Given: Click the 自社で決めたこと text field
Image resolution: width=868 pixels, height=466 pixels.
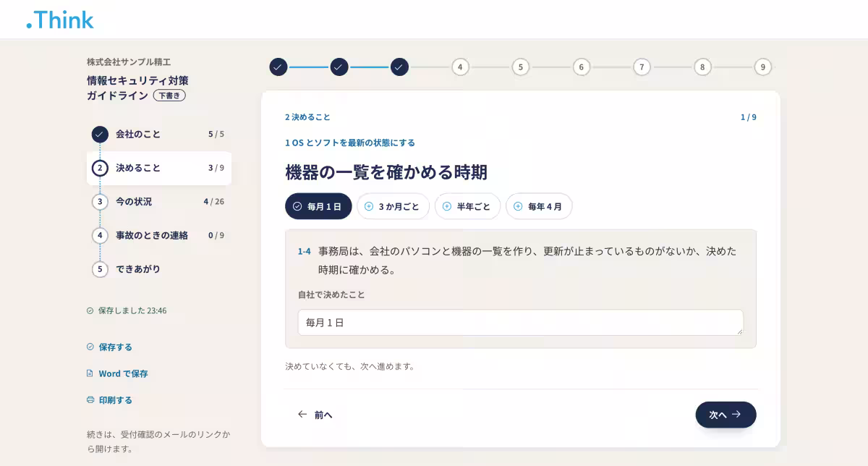Looking at the screenshot, I should (521, 323).
